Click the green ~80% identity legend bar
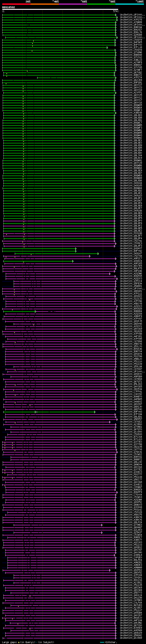The image size is (146, 644). [101, 4]
